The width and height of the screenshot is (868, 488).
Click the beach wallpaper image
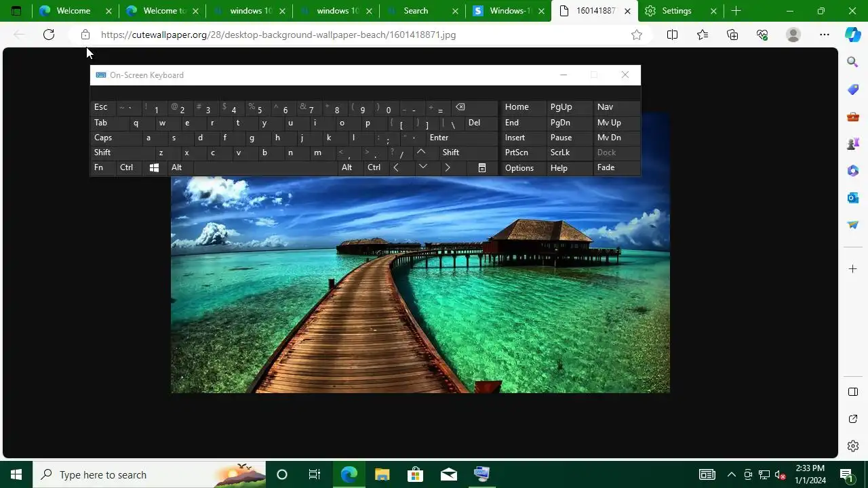click(420, 252)
